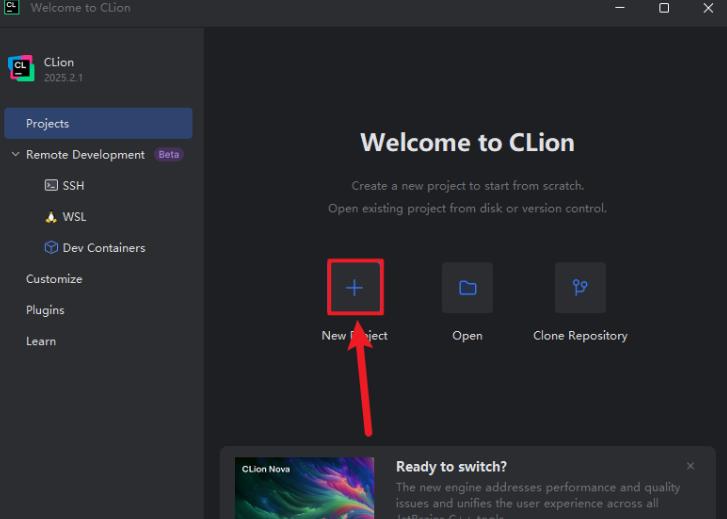The height and width of the screenshot is (519, 727).
Task: Click the Clone Repository label
Action: (580, 336)
